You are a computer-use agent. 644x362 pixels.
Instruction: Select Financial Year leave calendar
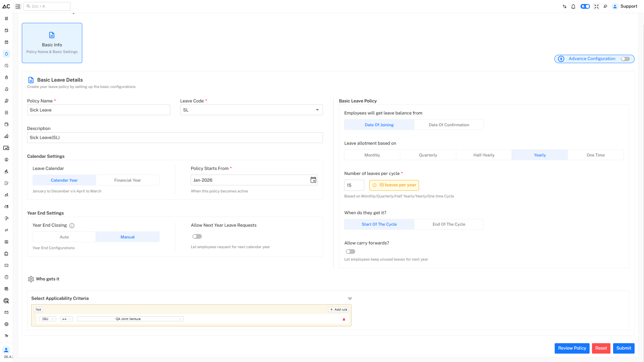click(x=128, y=180)
